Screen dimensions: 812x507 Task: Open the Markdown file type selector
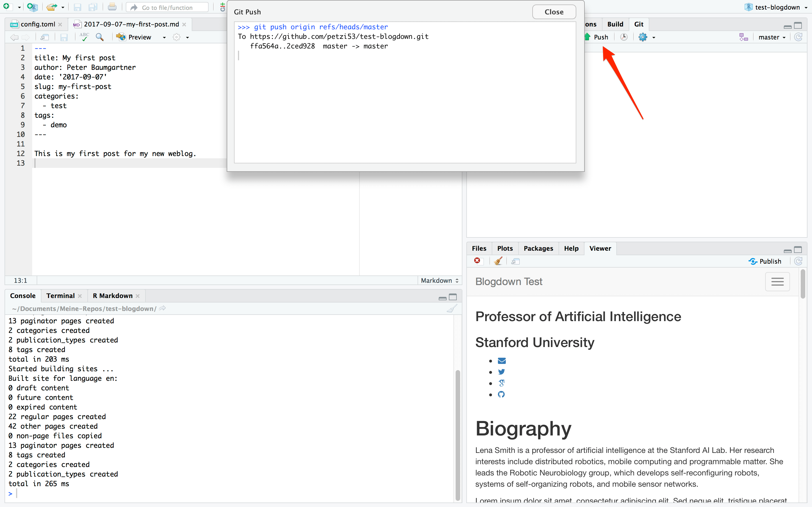click(x=440, y=280)
